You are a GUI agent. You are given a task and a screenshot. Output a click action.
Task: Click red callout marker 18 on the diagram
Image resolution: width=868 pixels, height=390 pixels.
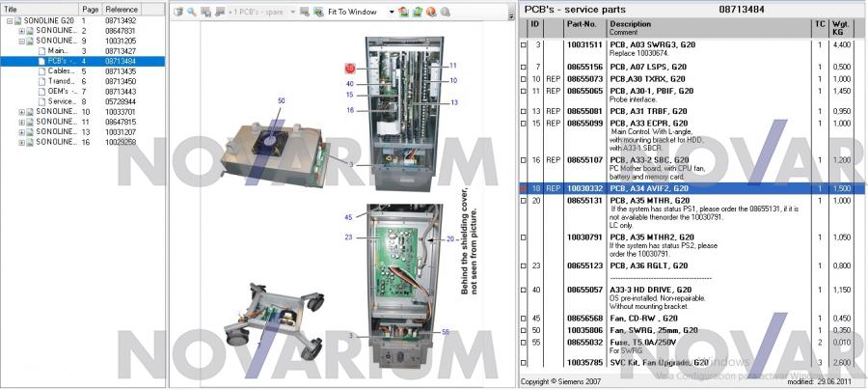click(350, 69)
